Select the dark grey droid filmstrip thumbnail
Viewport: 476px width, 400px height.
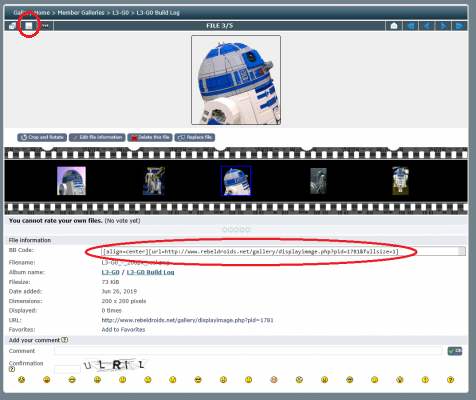(x=318, y=181)
